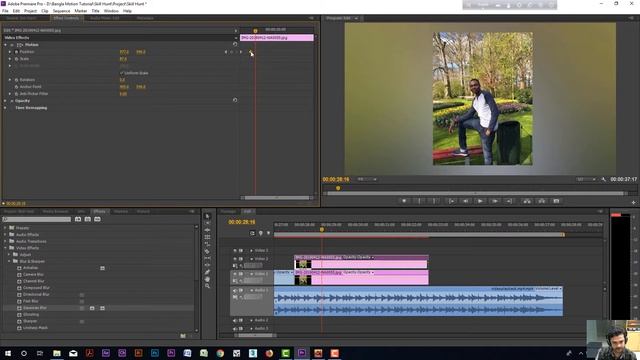Expand Time Remapping effect
640x360 pixels.
pos(5,108)
